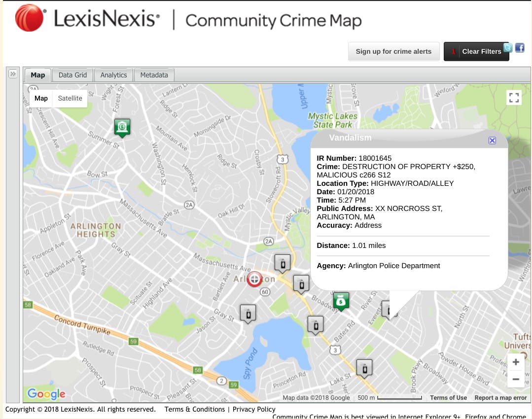
Task: Switch map to Satellite view
Action: tap(70, 99)
